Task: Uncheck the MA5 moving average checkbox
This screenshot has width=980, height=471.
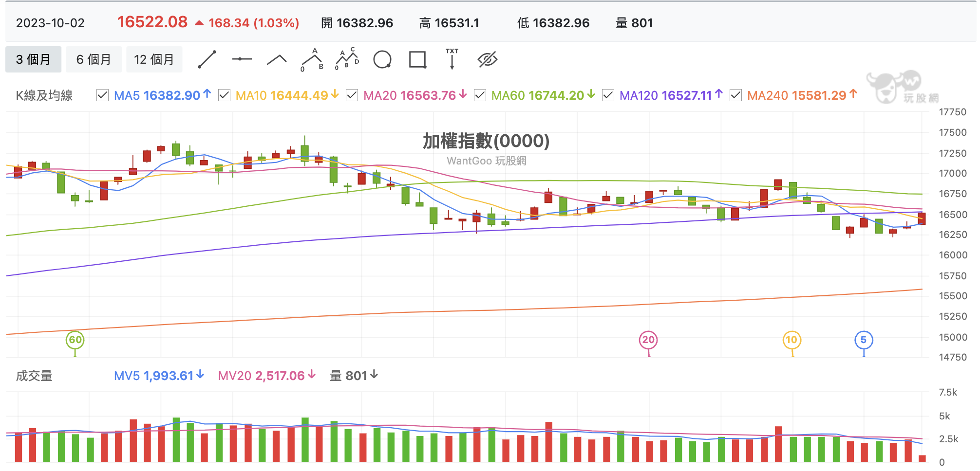Action: pos(102,95)
